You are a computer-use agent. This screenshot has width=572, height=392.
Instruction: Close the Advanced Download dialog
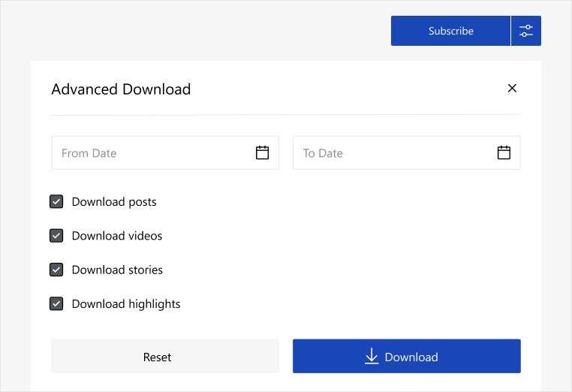tap(512, 89)
